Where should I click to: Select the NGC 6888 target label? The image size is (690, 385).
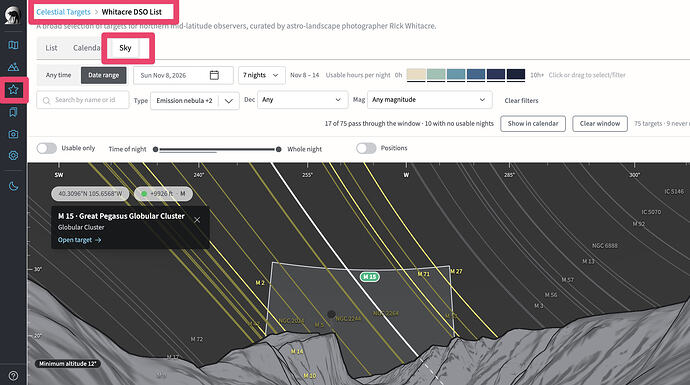(605, 246)
